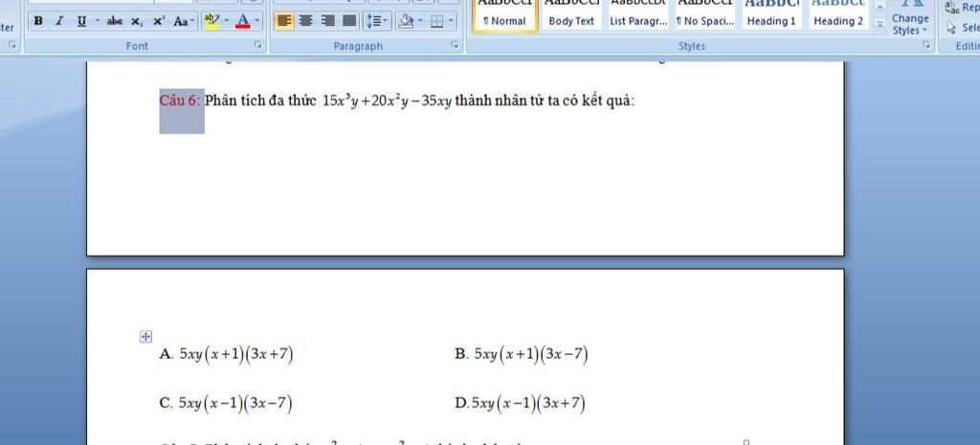Select answer B. 5xy(x+1)(3x−7)

(x=522, y=354)
